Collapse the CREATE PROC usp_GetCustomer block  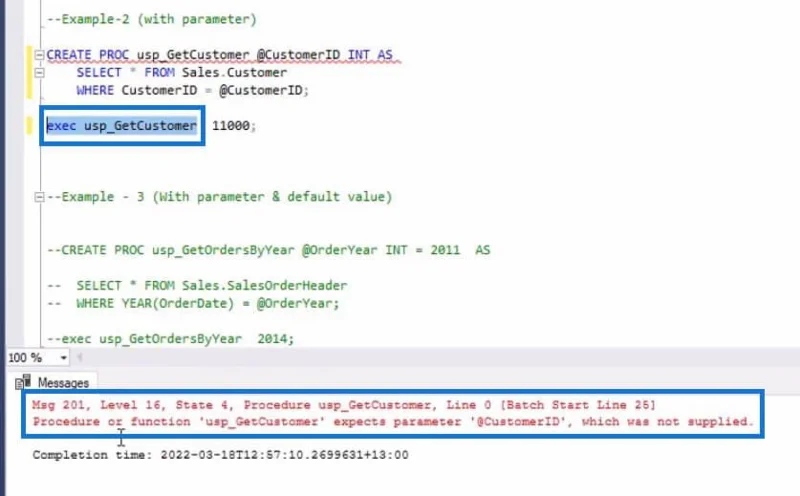(39, 55)
